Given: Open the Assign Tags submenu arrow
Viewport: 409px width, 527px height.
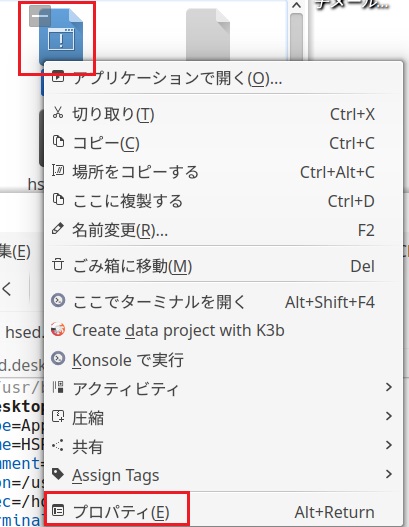Looking at the screenshot, I should pos(389,474).
